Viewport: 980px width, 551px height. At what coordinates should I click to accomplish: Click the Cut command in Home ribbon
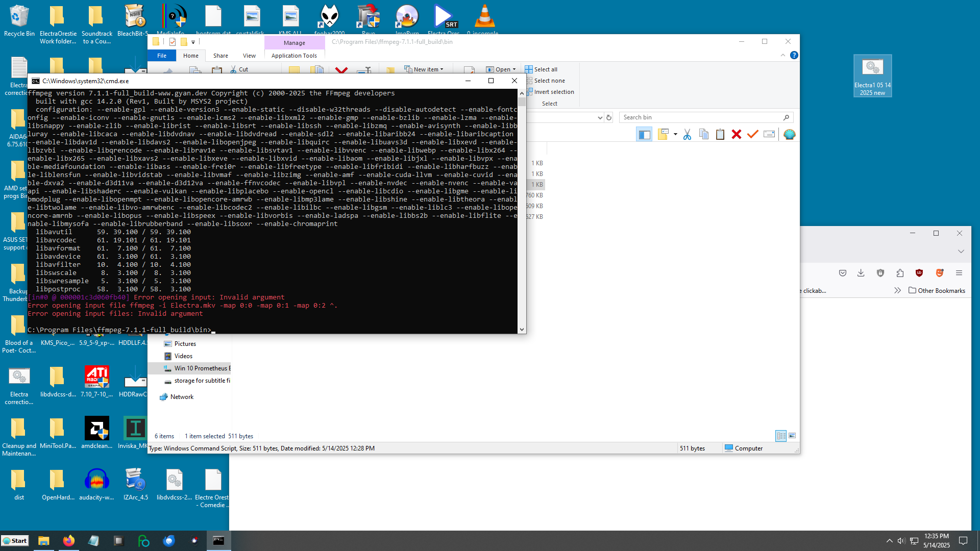pyautogui.click(x=239, y=69)
